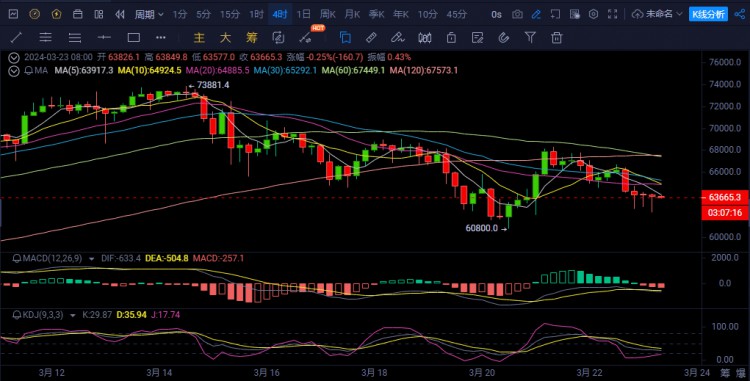Switch to the 15分 timeframe tab
The image size is (750, 381).
click(x=230, y=14)
